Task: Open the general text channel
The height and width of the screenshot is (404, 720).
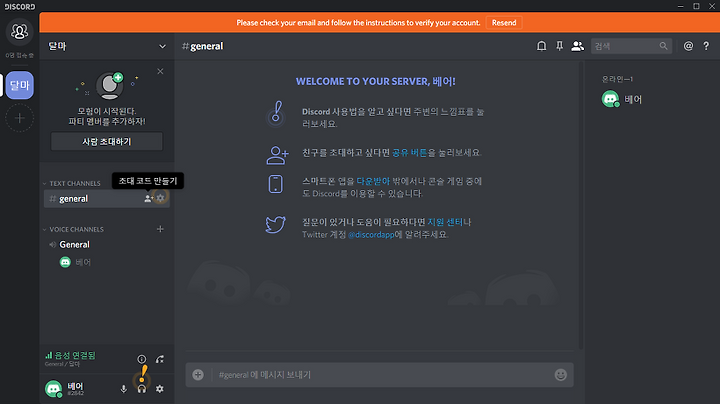Action: (x=107, y=199)
